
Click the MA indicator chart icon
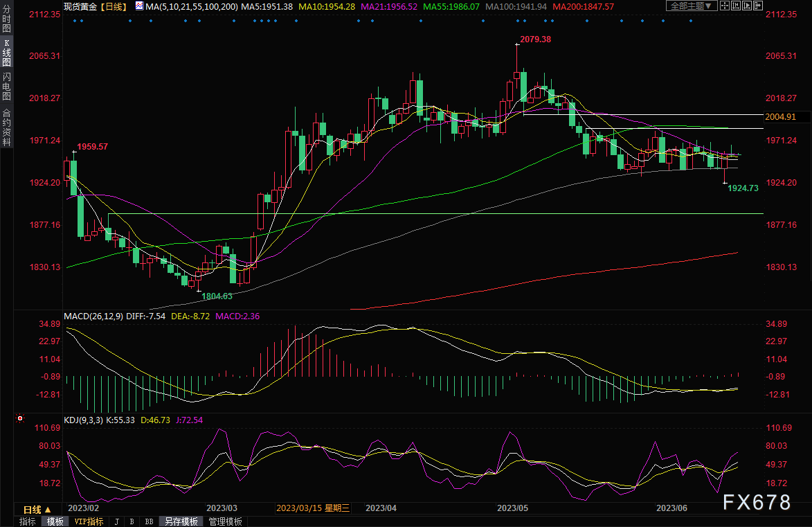(140, 6)
